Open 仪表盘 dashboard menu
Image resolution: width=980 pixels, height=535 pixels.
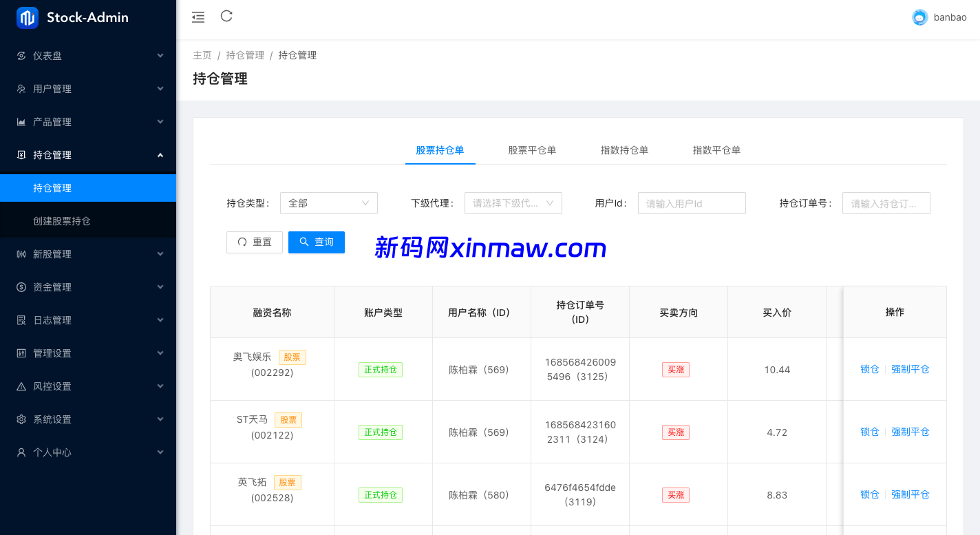point(88,56)
